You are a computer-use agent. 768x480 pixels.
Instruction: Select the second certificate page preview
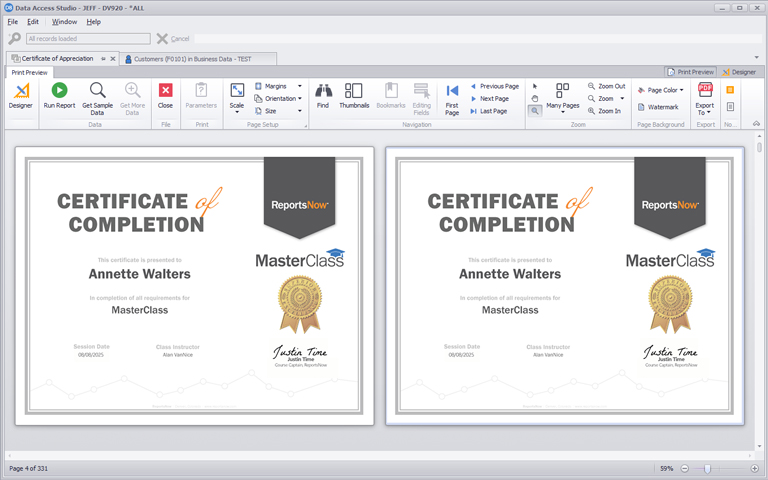pos(564,287)
